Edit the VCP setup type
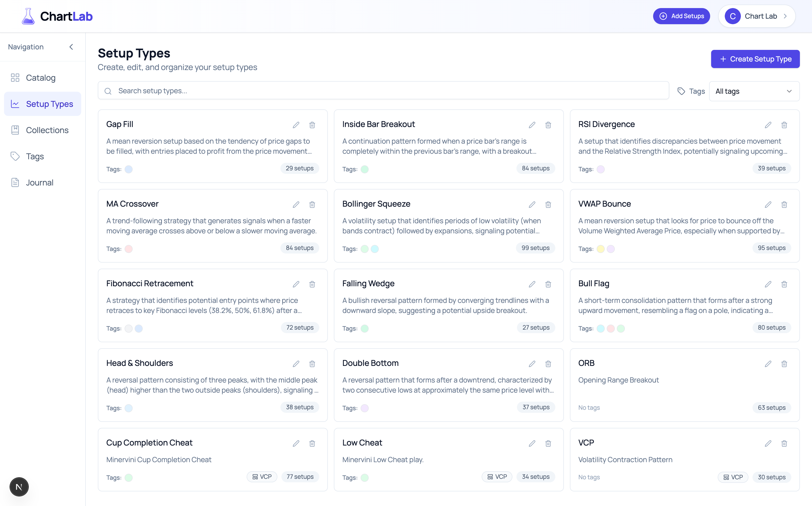 coord(768,443)
